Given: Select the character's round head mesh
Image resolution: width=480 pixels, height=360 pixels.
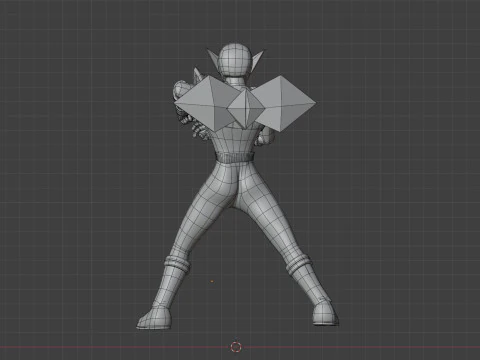Looking at the screenshot, I should [235, 60].
